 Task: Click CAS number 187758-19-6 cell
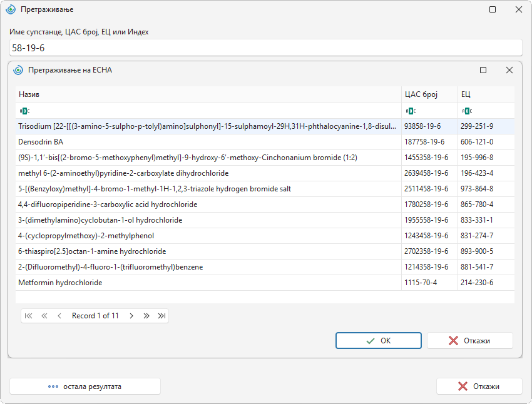(x=429, y=142)
